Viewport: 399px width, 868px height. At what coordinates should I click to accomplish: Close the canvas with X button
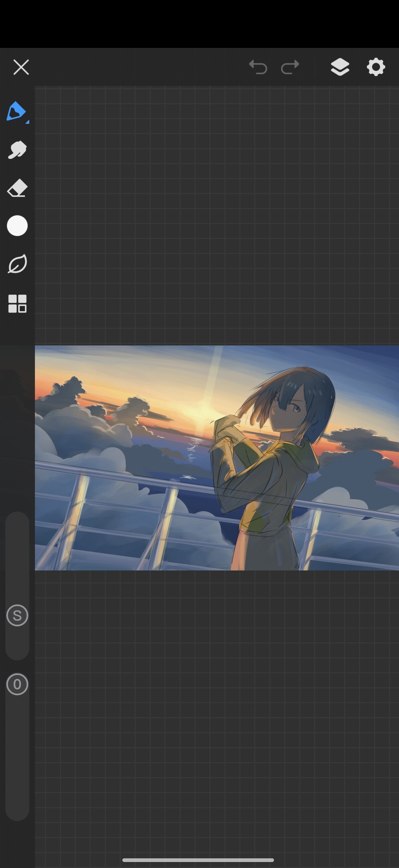point(21,67)
